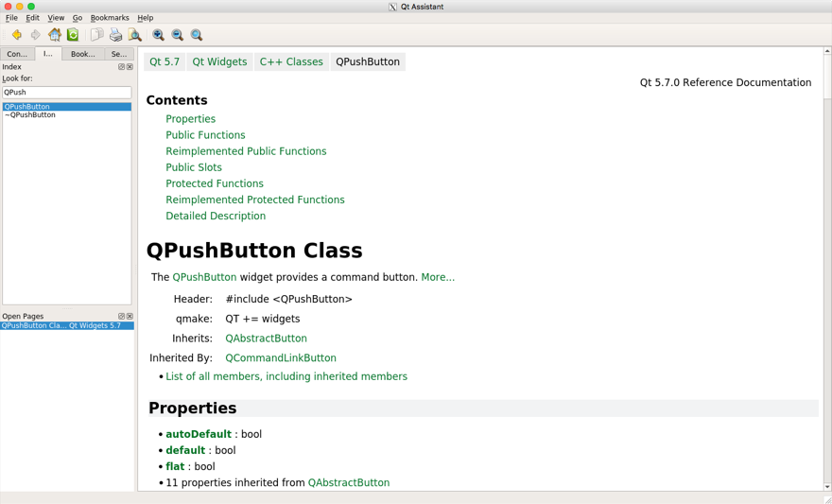The width and height of the screenshot is (832, 504).
Task: Open the Home page icon
Action: click(55, 35)
